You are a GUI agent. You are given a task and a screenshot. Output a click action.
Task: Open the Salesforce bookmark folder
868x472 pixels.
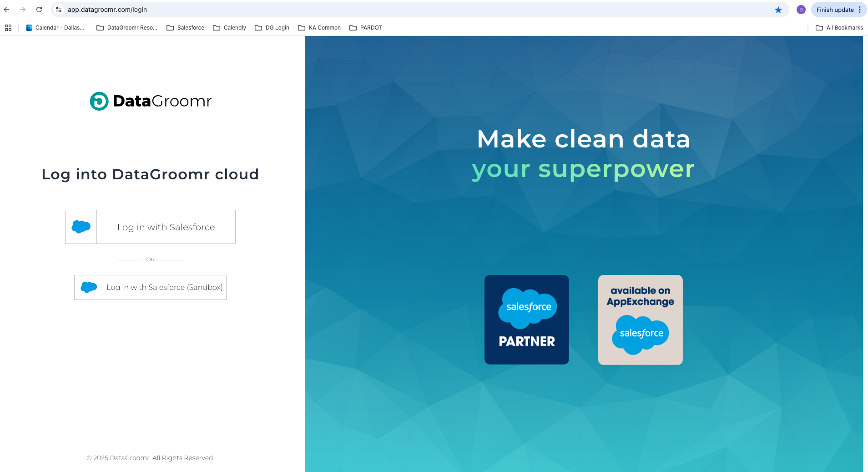186,28
